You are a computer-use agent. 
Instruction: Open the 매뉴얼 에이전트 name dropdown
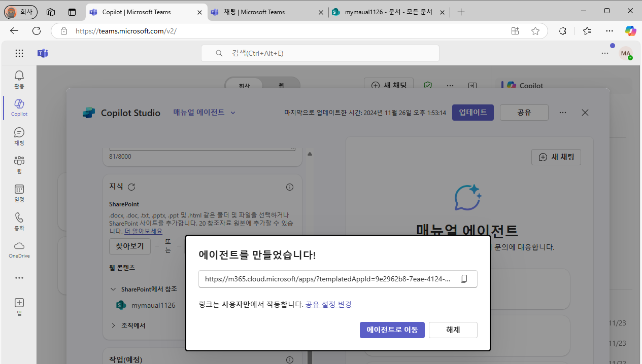[205, 113]
